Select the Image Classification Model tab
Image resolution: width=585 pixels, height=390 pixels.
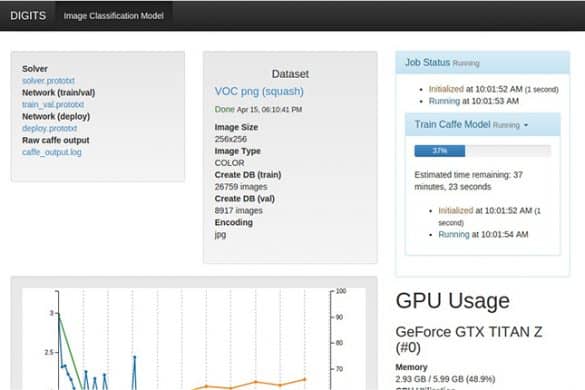coord(113,16)
